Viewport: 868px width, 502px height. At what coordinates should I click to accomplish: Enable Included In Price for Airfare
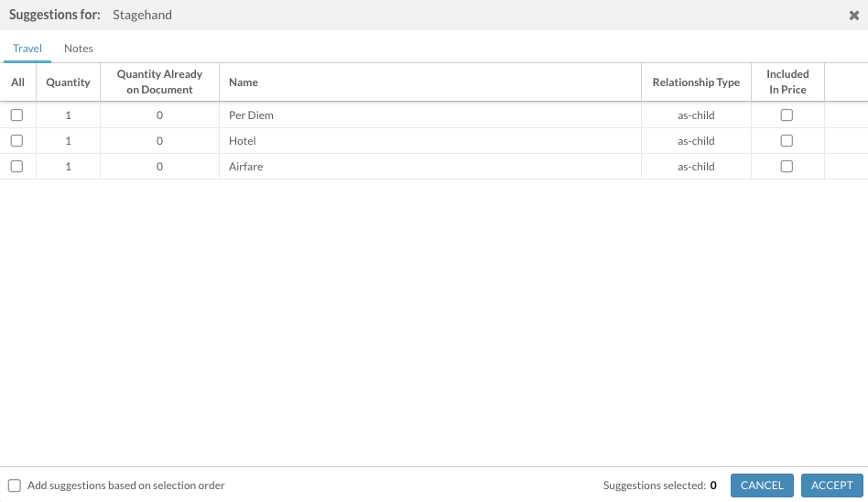[787, 167]
